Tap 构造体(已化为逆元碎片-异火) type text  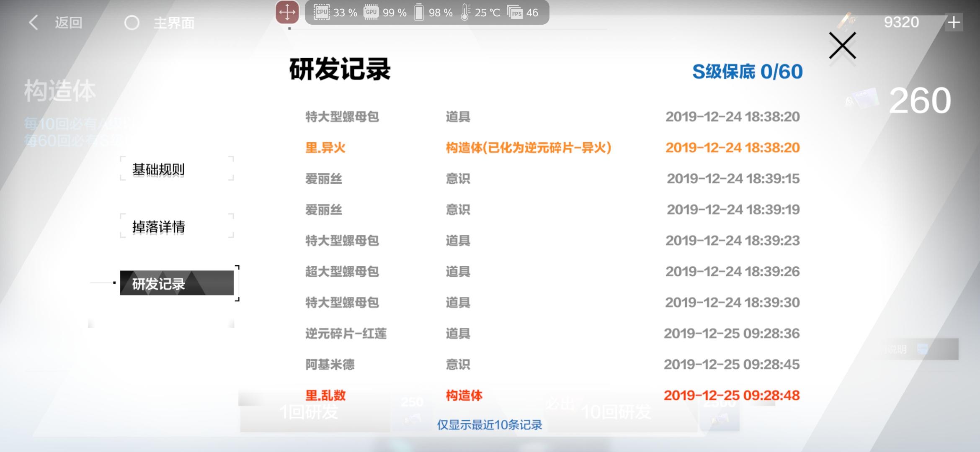pos(529,147)
